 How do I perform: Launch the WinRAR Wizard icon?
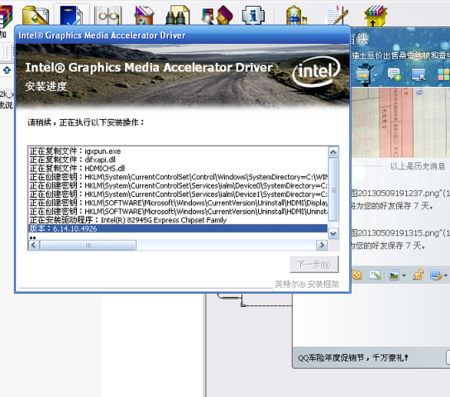(217, 15)
